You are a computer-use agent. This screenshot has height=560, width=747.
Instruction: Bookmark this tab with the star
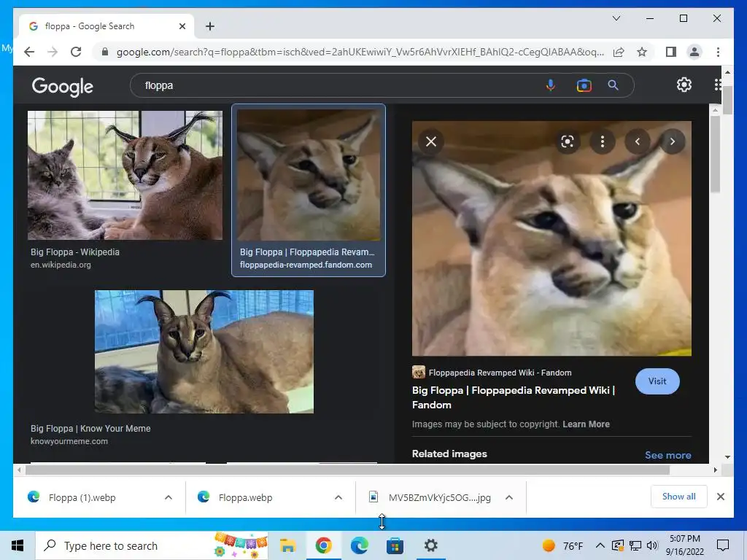pos(642,52)
